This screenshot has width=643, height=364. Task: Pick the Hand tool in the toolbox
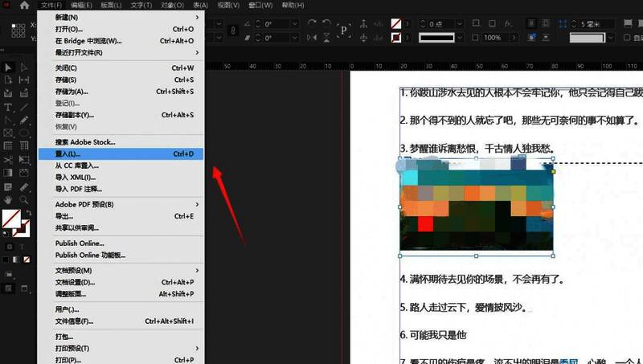(x=8, y=198)
